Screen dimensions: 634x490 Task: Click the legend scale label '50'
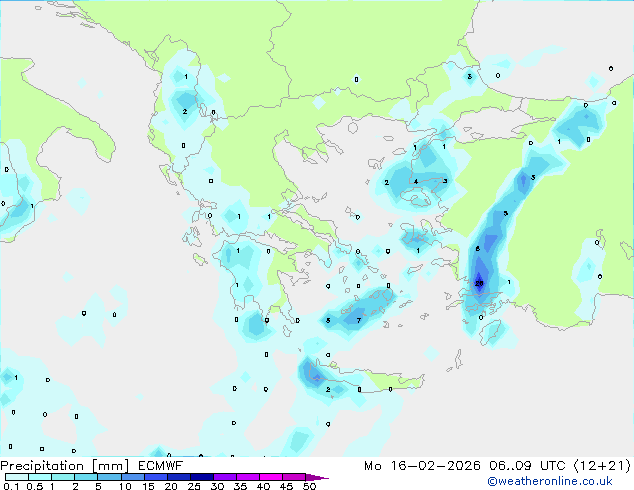(309, 486)
